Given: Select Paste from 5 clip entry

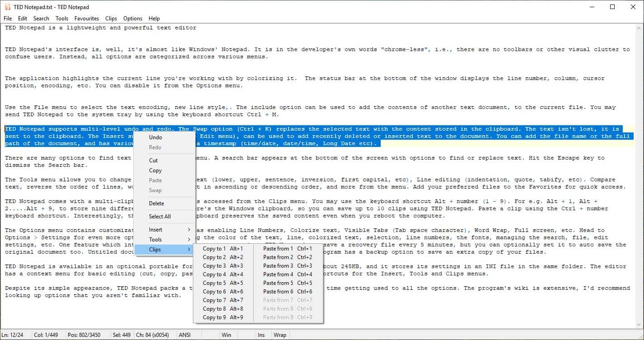Looking at the screenshot, I should click(x=288, y=283).
